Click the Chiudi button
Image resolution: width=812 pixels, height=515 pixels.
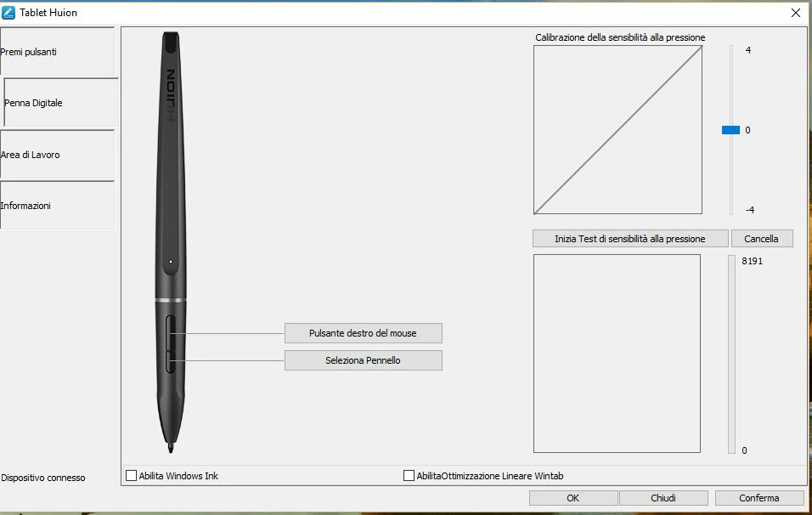coord(663,498)
